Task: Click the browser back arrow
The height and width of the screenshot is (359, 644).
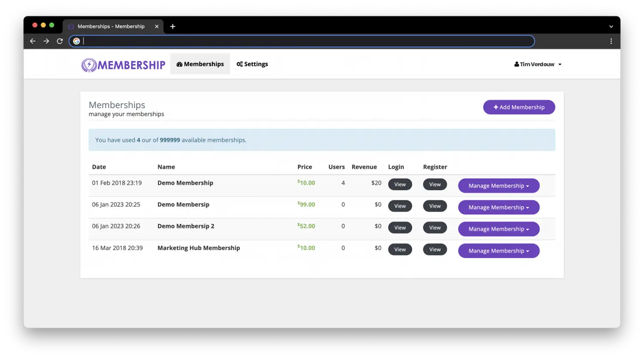Action: [x=33, y=41]
